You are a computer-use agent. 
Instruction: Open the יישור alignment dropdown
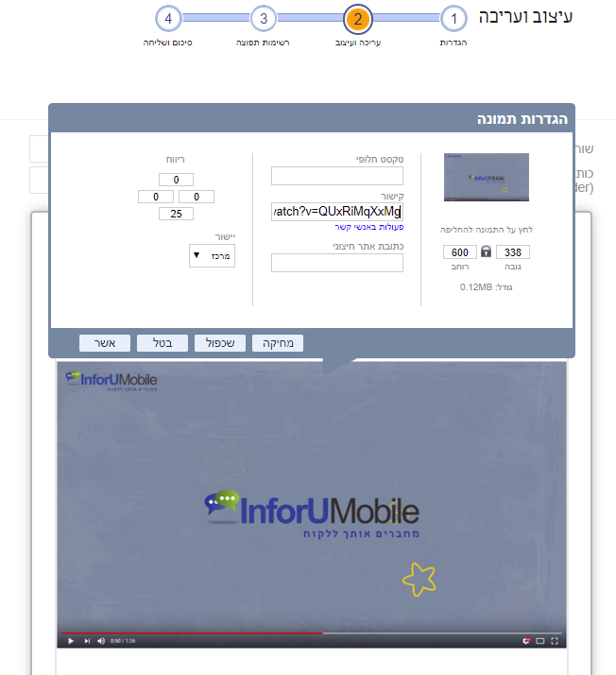(x=212, y=255)
